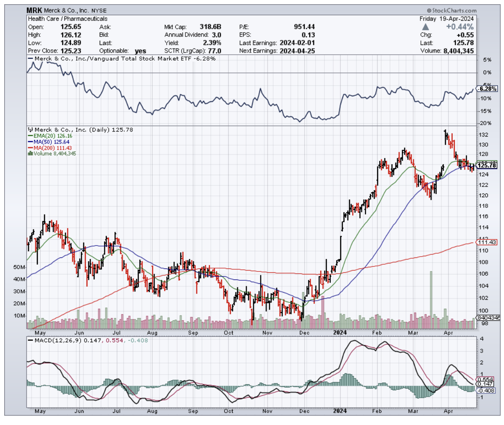Image resolution: width=504 pixels, height=425 pixels.
Task: Click the 8404345 volume axis tag
Action: [489, 317]
